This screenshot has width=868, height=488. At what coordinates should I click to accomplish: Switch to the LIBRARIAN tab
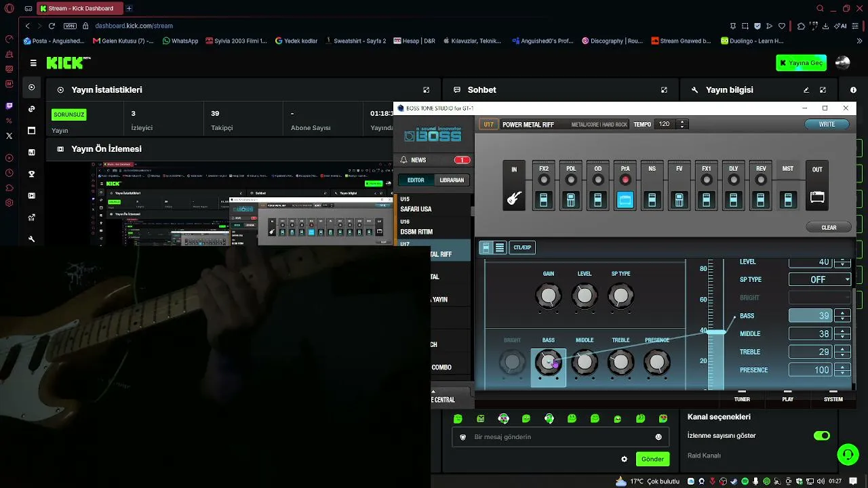point(452,180)
